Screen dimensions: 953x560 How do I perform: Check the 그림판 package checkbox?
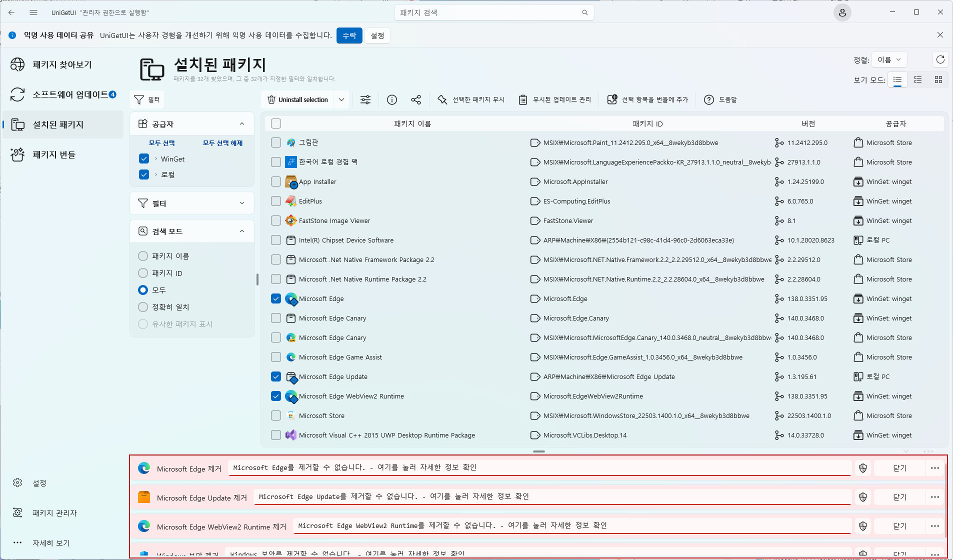(276, 142)
